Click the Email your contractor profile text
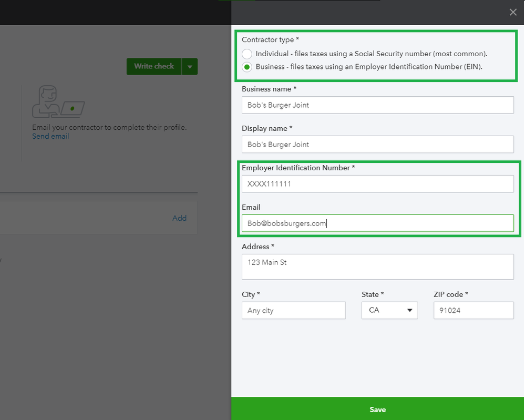 109,127
